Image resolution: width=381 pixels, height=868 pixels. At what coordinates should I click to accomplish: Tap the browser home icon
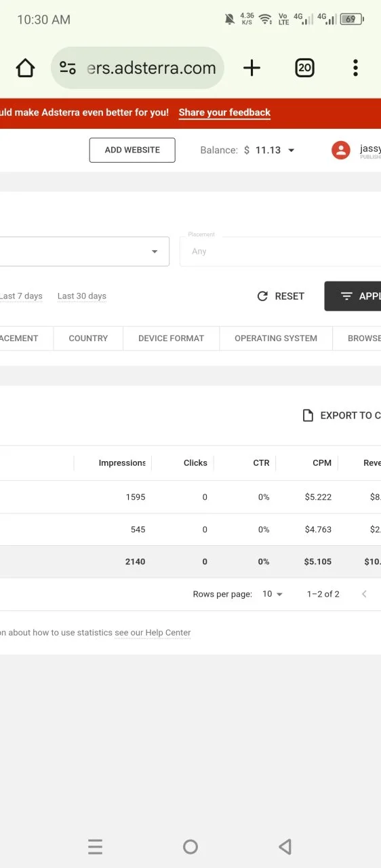pyautogui.click(x=25, y=68)
